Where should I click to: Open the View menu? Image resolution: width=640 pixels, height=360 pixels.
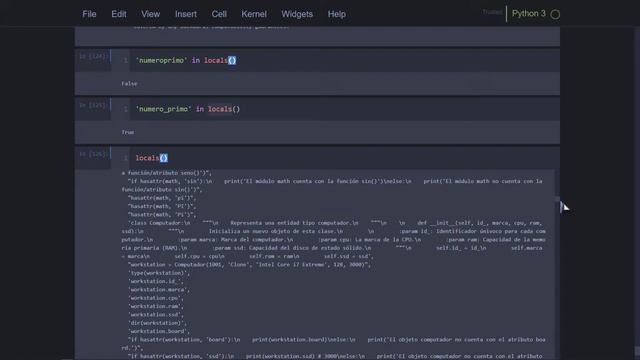151,14
